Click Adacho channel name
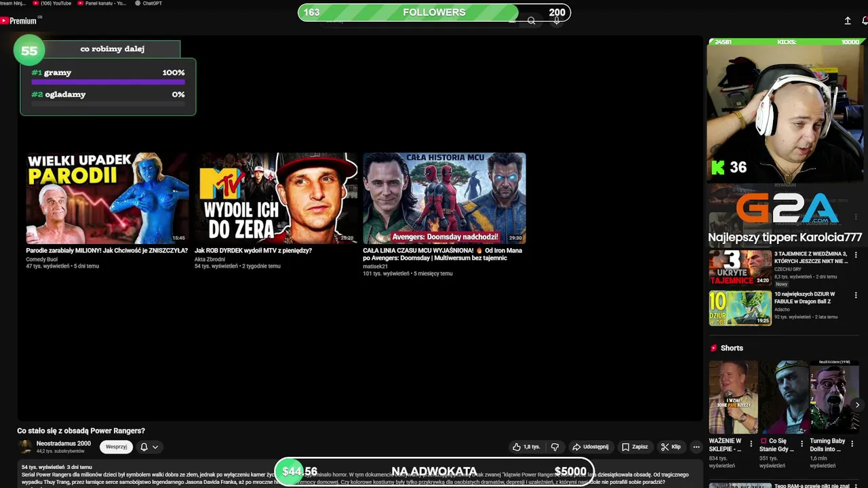The height and width of the screenshot is (488, 868). pos(782,310)
